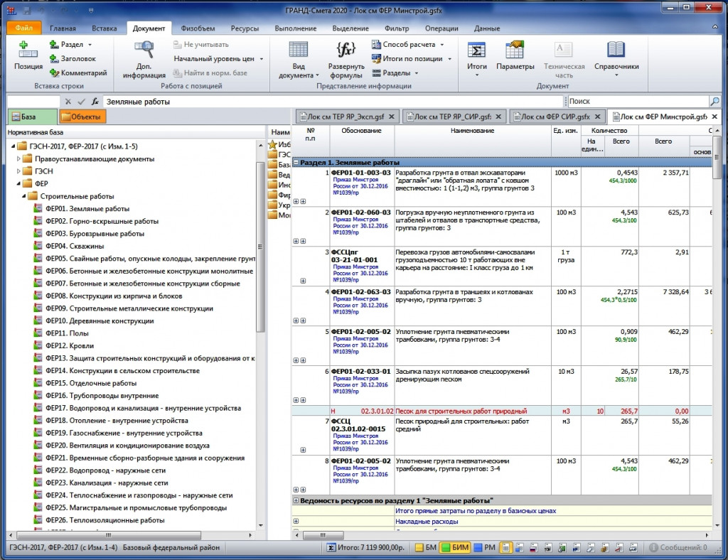Click the Избранное star icon
Image resolution: width=728 pixels, height=560 pixels.
[x=272, y=145]
